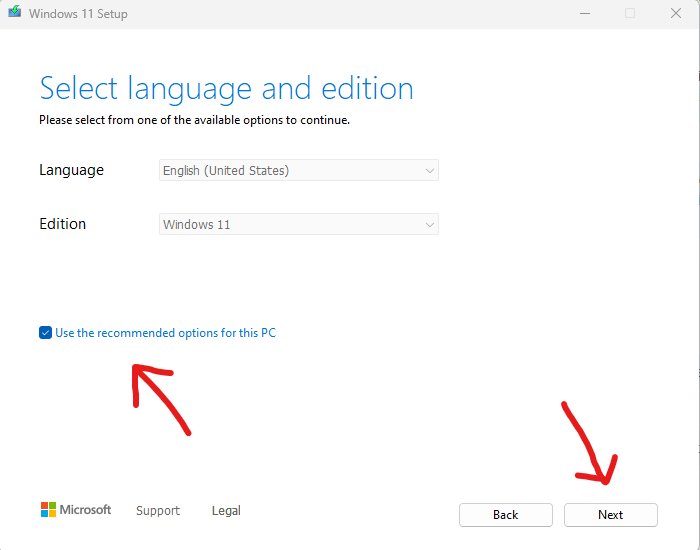Click the Edition field label
Image resolution: width=700 pixels, height=550 pixels.
[62, 224]
